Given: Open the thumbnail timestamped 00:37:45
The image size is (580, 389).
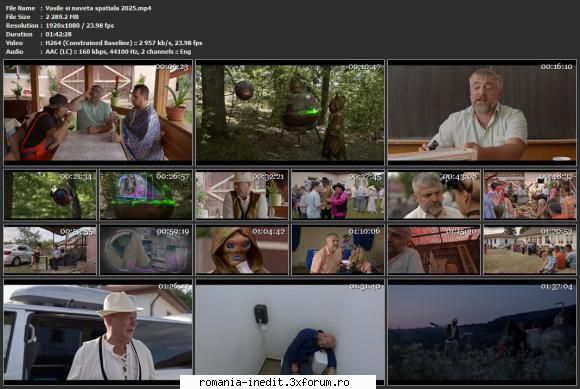Looking at the screenshot, I should [x=338, y=195].
